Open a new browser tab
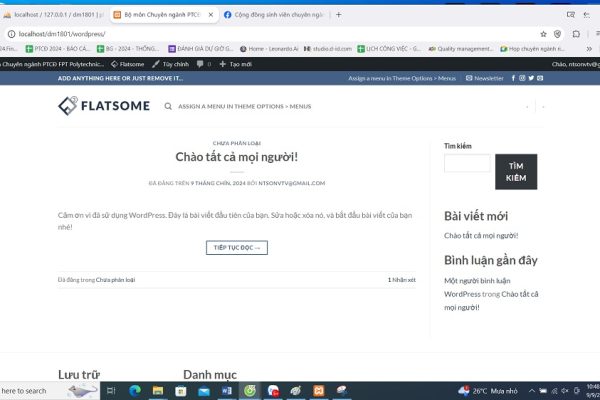This screenshot has height=400, width=600. tap(339, 15)
